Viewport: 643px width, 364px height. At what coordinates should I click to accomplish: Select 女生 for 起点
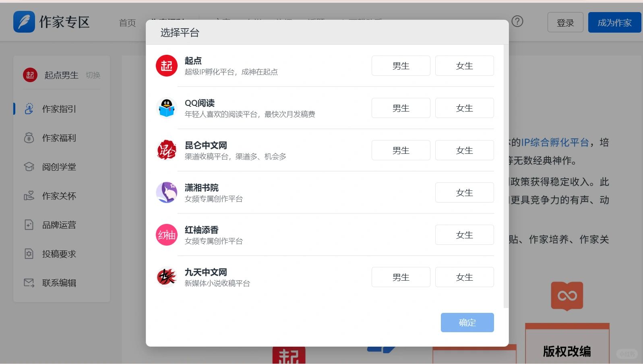tap(464, 66)
